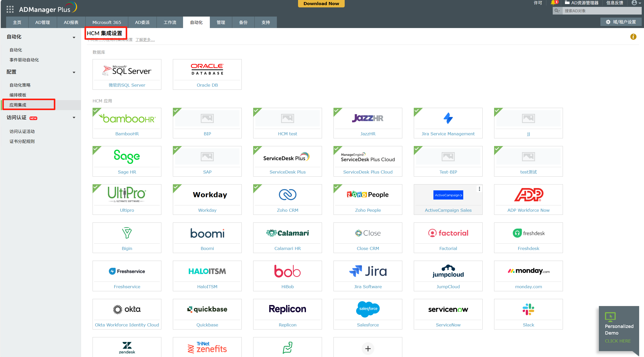
Task: Select the Zoho CRM icon
Action: [288, 195]
